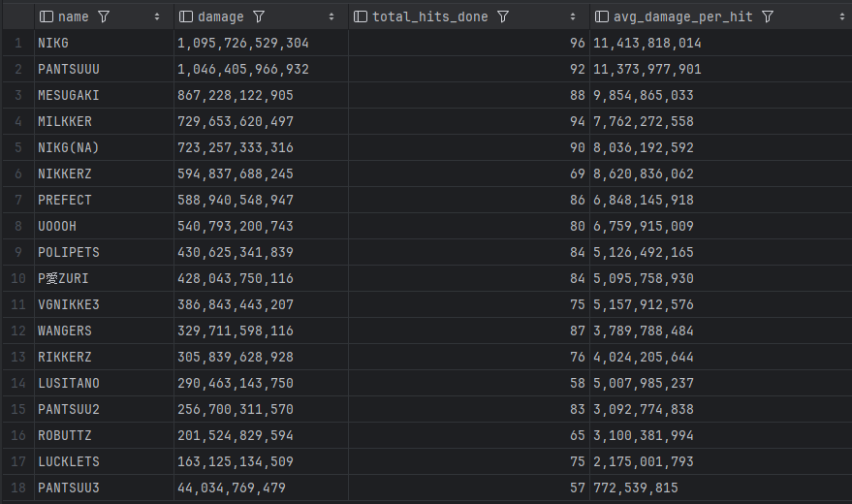Image resolution: width=852 pixels, height=504 pixels.
Task: Open the filter for avg_damage_per_hit column
Action: tap(768, 16)
